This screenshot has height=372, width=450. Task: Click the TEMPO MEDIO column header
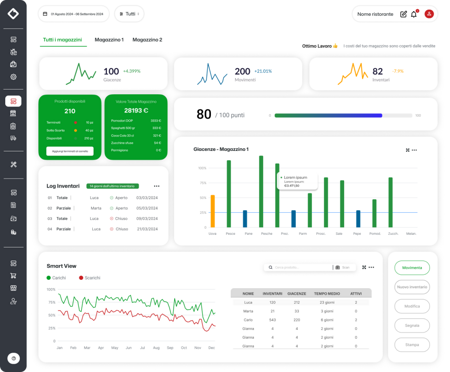tap(327, 294)
